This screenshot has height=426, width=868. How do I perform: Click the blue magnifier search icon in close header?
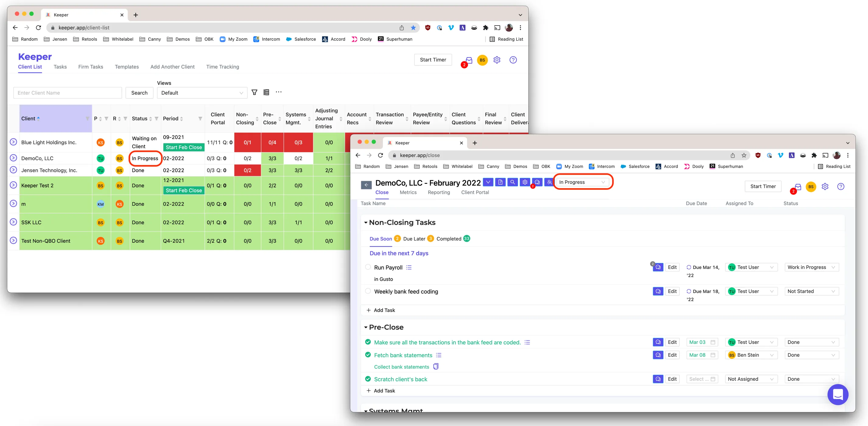coord(513,182)
